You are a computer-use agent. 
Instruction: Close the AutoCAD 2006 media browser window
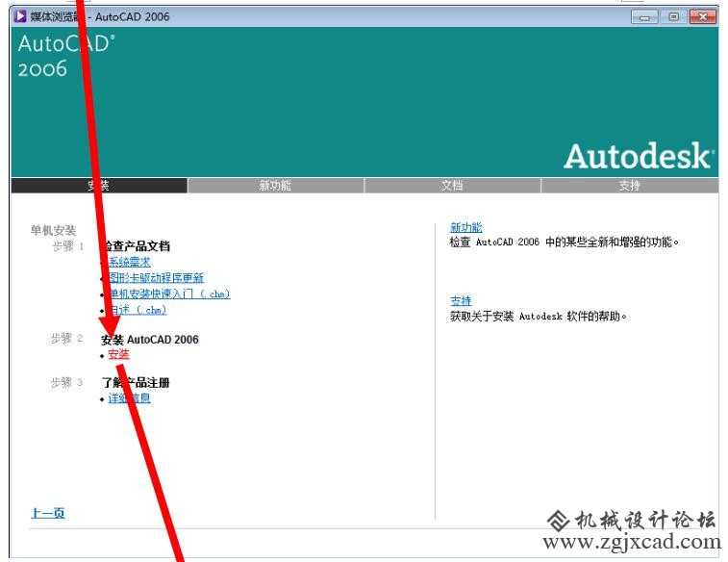(703, 17)
